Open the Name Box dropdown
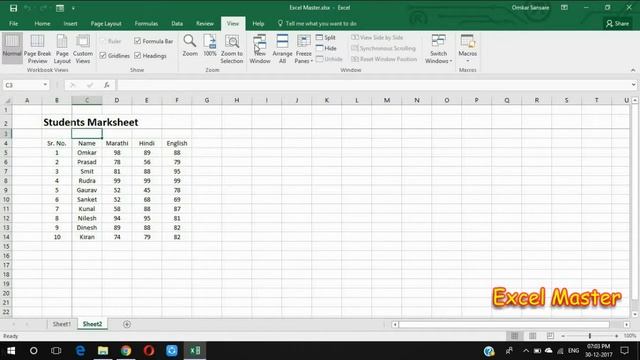640x360 pixels. pos(45,85)
